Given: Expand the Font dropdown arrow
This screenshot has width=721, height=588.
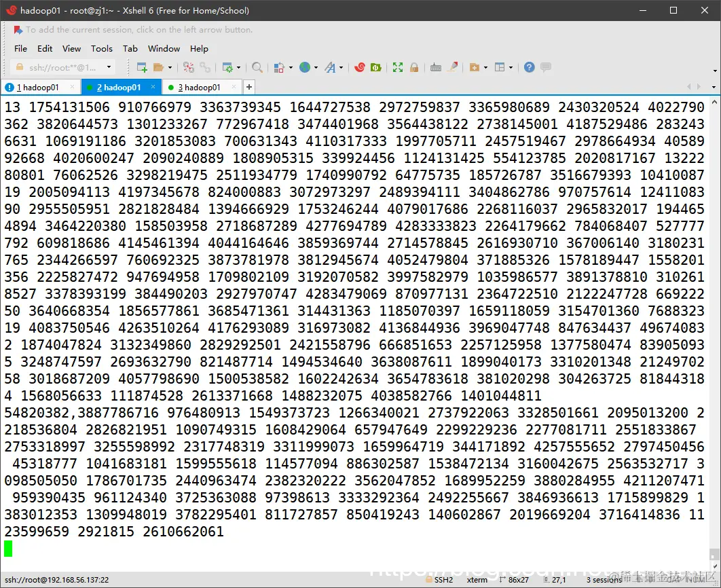Looking at the screenshot, I should [x=341, y=68].
